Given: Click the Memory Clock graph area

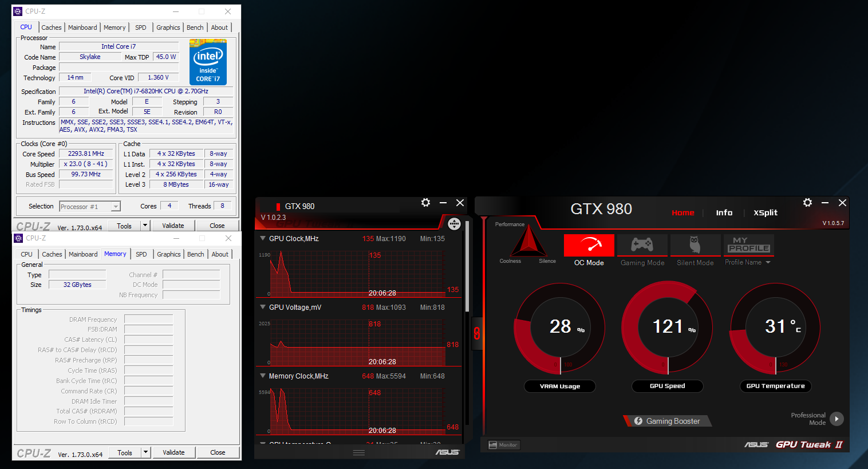Looking at the screenshot, I should pyautogui.click(x=358, y=410).
